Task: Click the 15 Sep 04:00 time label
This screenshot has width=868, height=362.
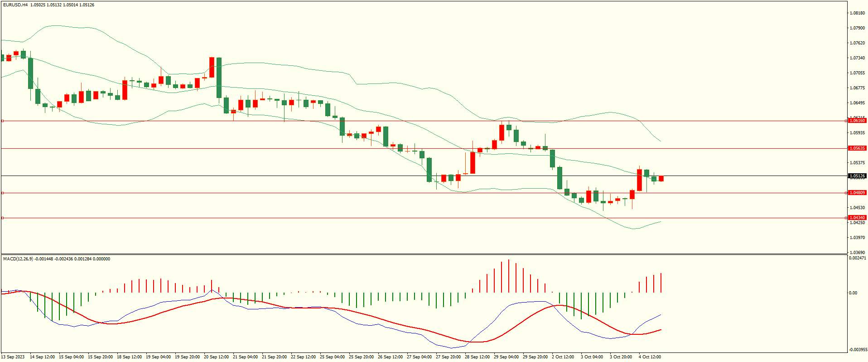Action: [x=71, y=357]
